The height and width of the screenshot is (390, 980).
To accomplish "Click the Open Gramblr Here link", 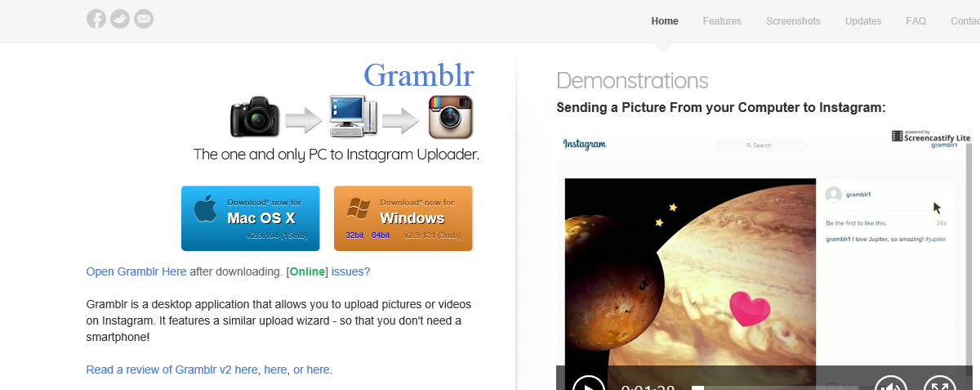I will (136, 271).
